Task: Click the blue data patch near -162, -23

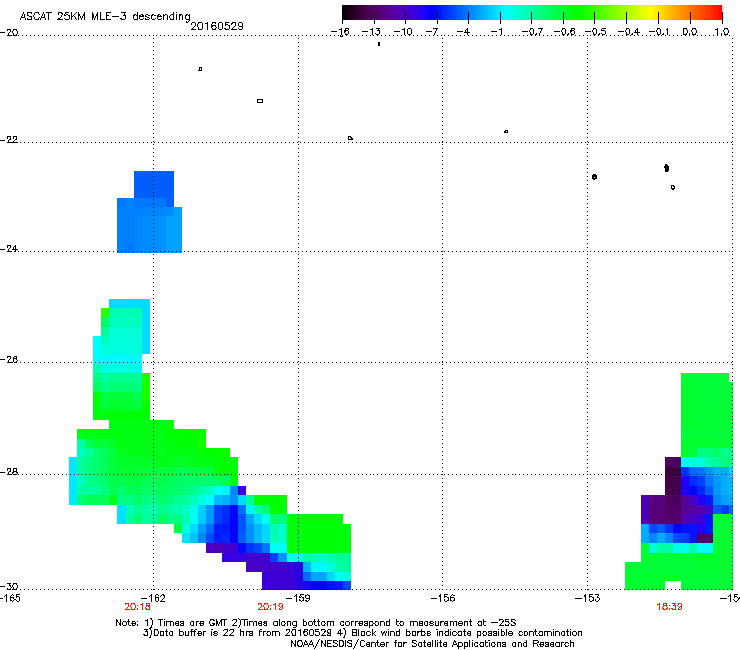Action: tap(150, 212)
